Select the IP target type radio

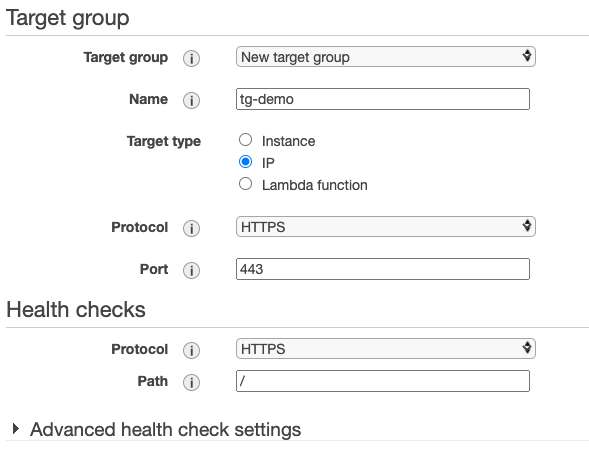pos(245,162)
